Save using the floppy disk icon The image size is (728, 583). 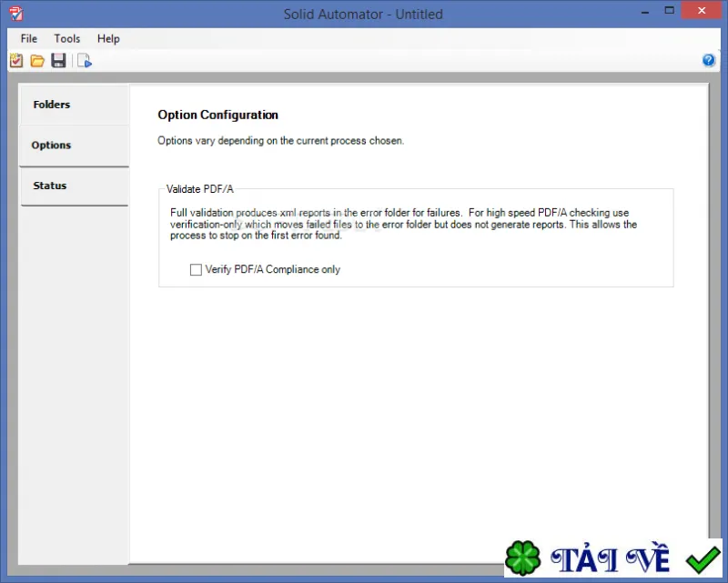tap(58, 60)
